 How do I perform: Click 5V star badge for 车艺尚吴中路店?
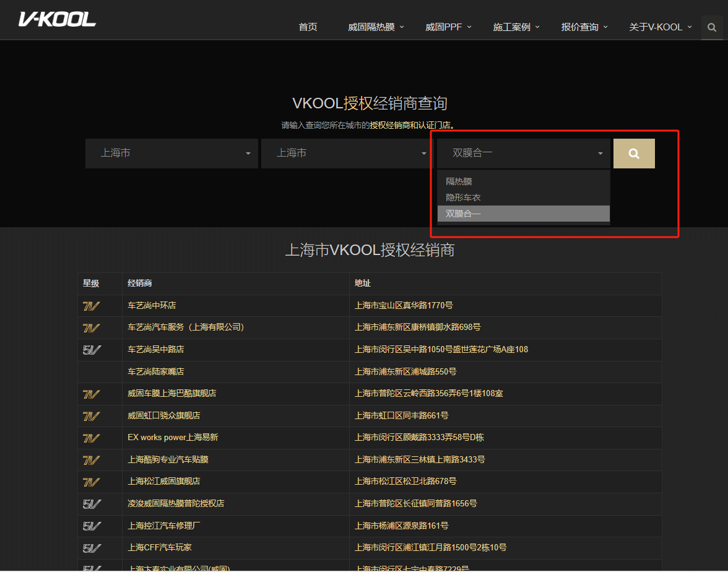[x=92, y=350]
